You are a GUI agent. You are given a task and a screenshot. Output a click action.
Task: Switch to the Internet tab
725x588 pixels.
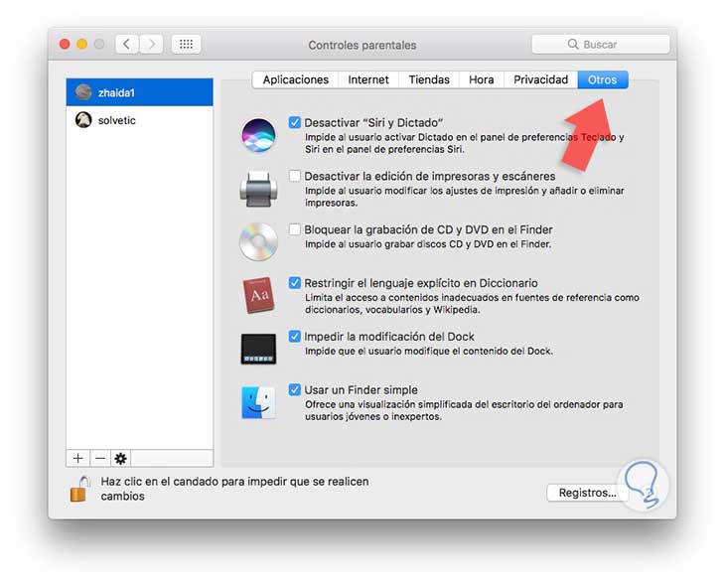tap(368, 80)
